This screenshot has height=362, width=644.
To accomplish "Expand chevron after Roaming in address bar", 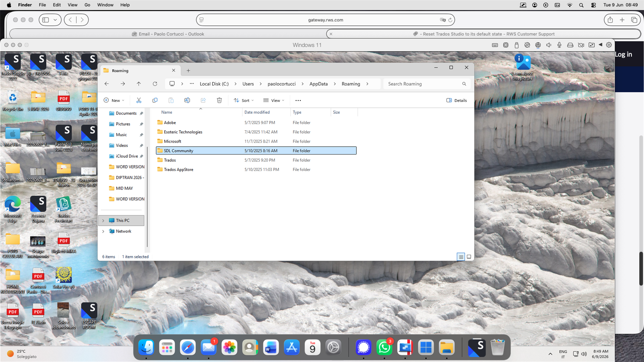I will coord(367,84).
